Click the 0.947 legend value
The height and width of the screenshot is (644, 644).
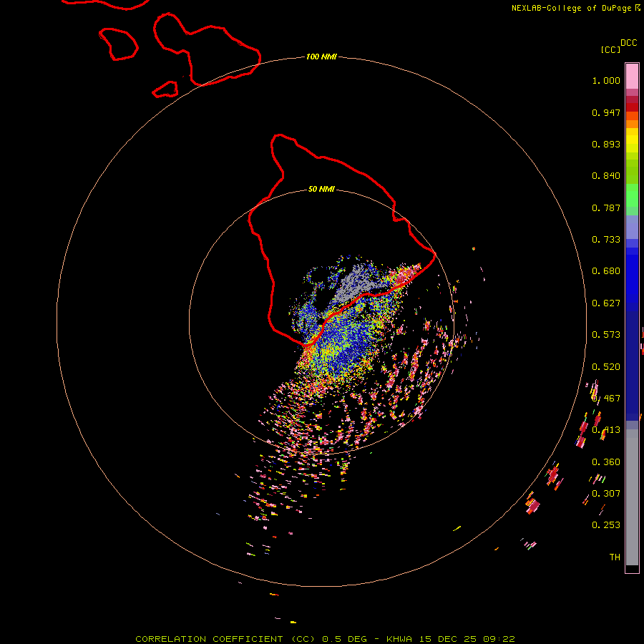click(606, 112)
